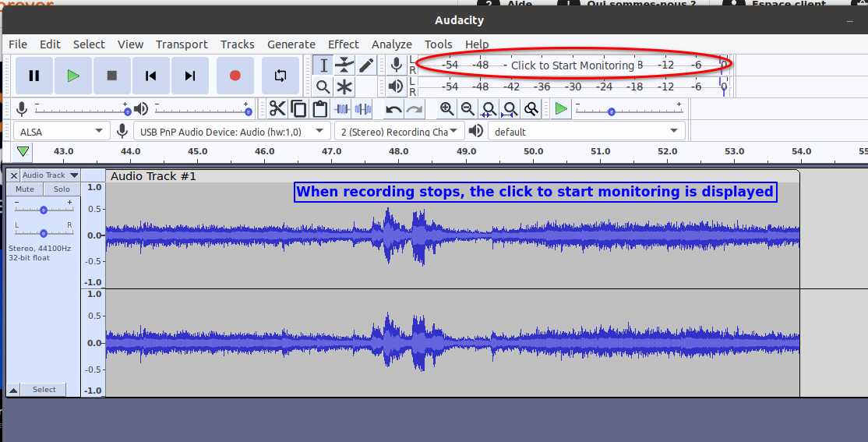The width and height of the screenshot is (868, 442).
Task: Open the playback meter speaker menu
Action: click(x=396, y=87)
